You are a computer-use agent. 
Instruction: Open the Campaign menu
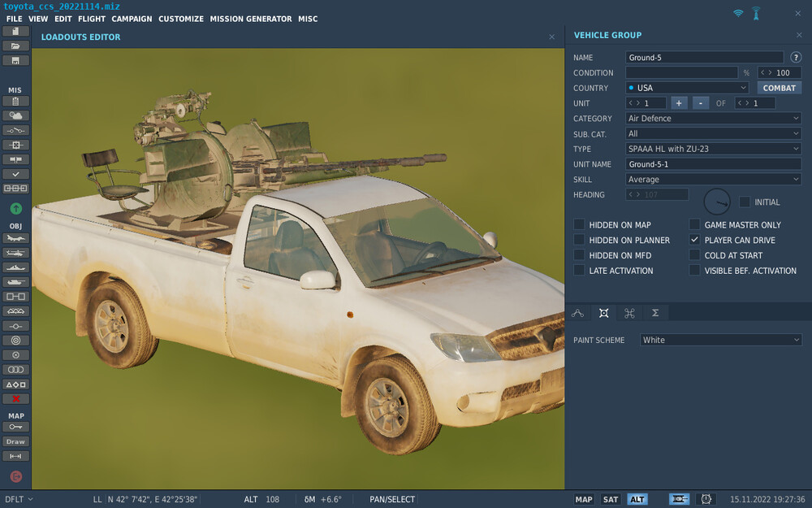[x=131, y=19]
